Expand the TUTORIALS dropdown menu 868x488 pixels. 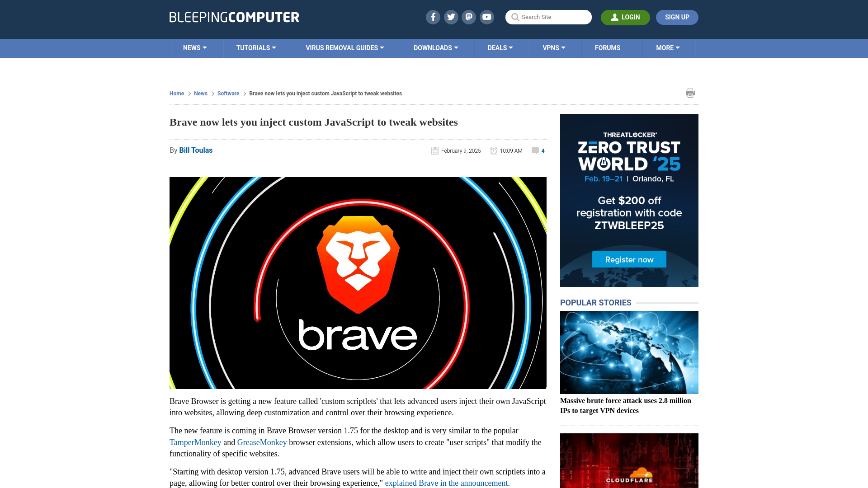[x=256, y=47]
